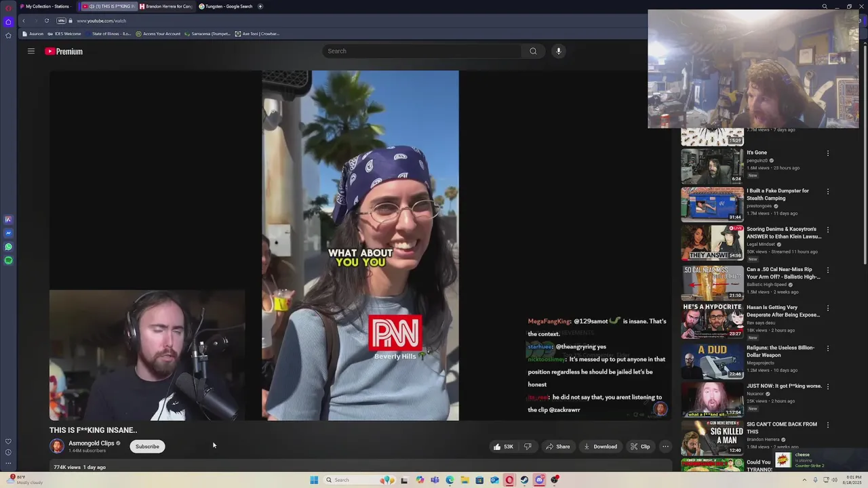The image size is (868, 488).
Task: Click the Share button
Action: [558, 447]
